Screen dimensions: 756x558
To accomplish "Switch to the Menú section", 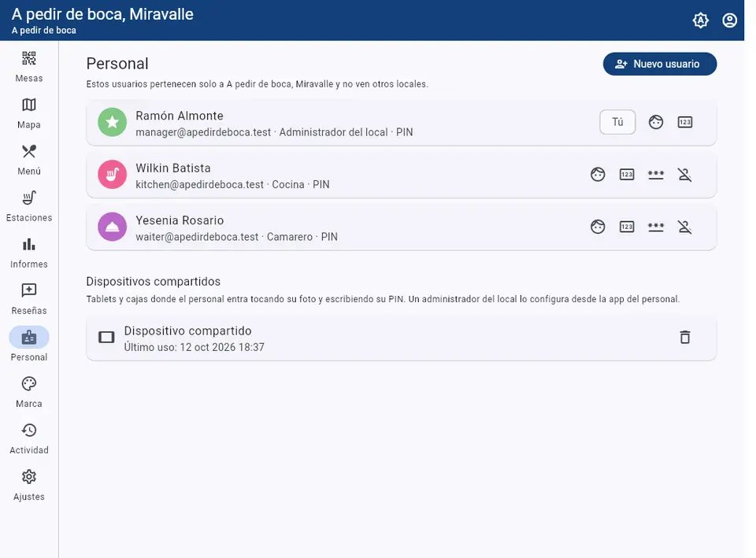I will pyautogui.click(x=29, y=160).
